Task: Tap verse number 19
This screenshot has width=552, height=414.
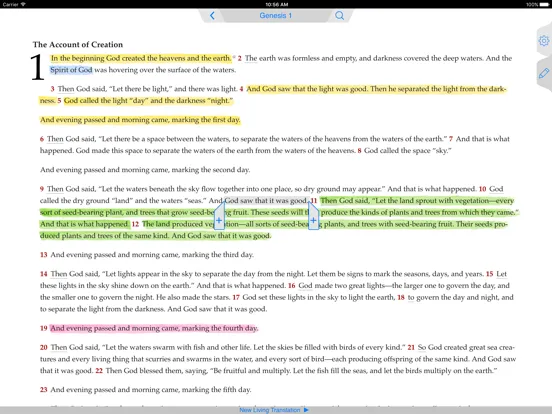Action: (x=44, y=328)
